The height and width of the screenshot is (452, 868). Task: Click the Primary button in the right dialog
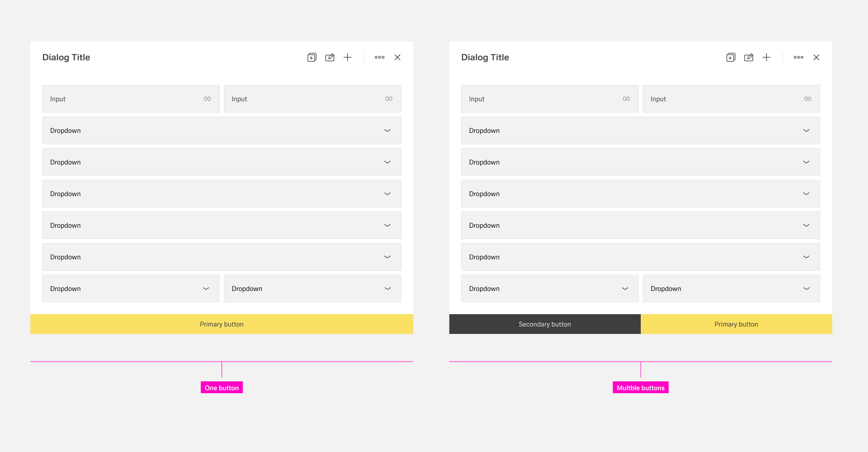pyautogui.click(x=736, y=324)
